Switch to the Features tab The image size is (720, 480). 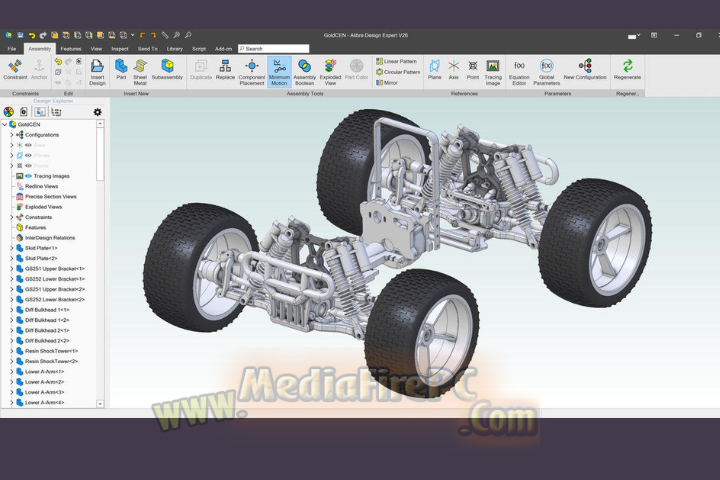pos(71,49)
